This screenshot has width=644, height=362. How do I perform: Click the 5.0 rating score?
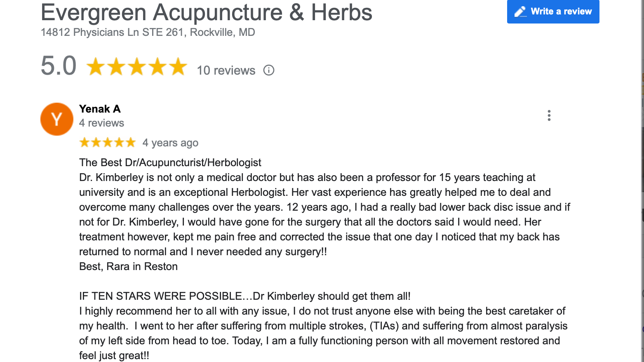(59, 66)
